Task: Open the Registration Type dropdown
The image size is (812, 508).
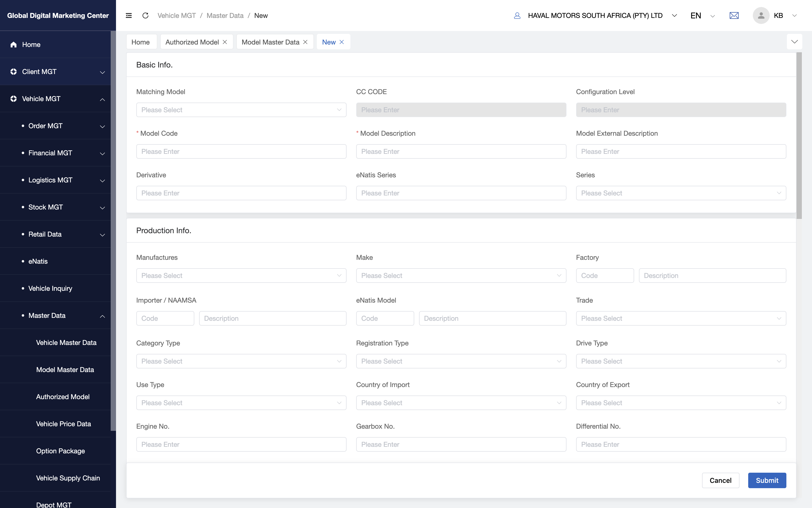Action: [461, 361]
